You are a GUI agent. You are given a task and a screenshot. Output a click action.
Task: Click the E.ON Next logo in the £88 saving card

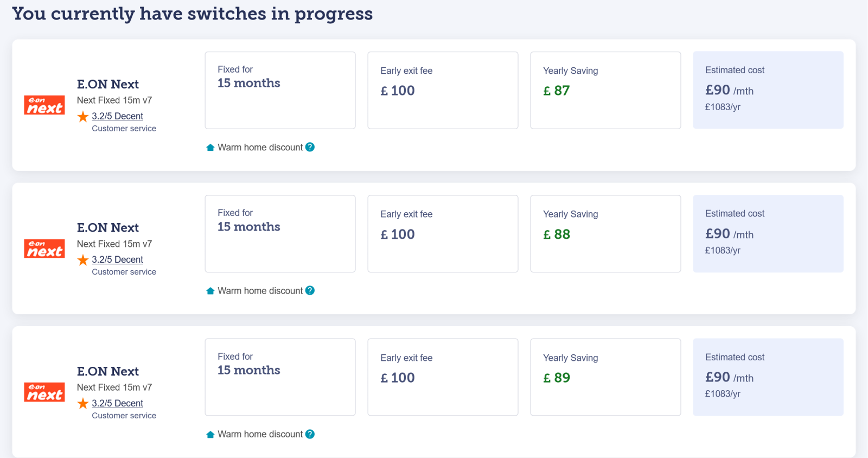[44, 249]
